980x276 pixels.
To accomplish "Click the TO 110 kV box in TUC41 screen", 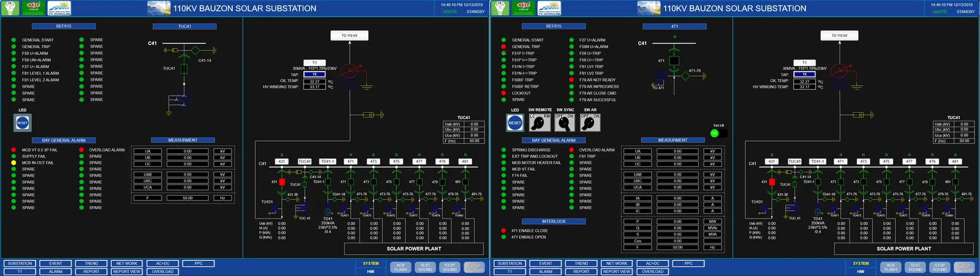I will (x=349, y=36).
